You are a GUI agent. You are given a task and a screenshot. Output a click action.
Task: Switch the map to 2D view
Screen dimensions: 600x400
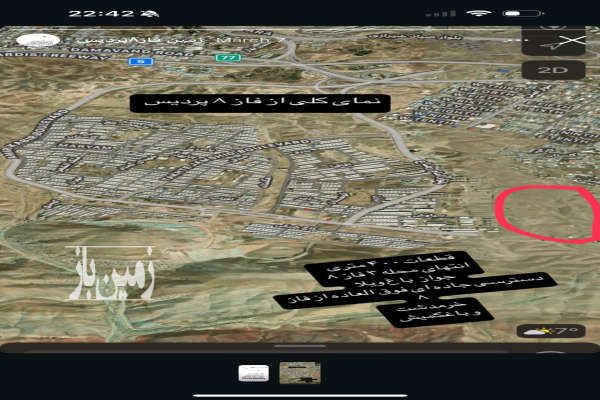[553, 70]
